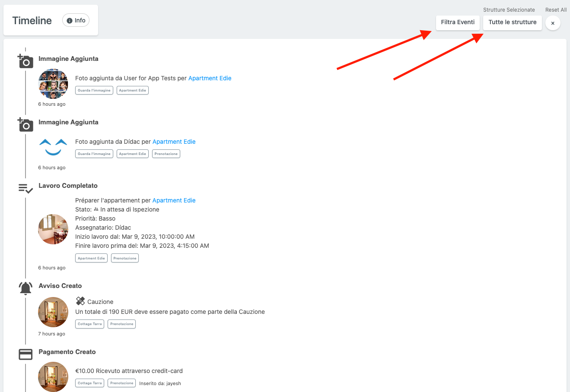
Task: Open the Filtra Eventi filter
Action: (458, 23)
